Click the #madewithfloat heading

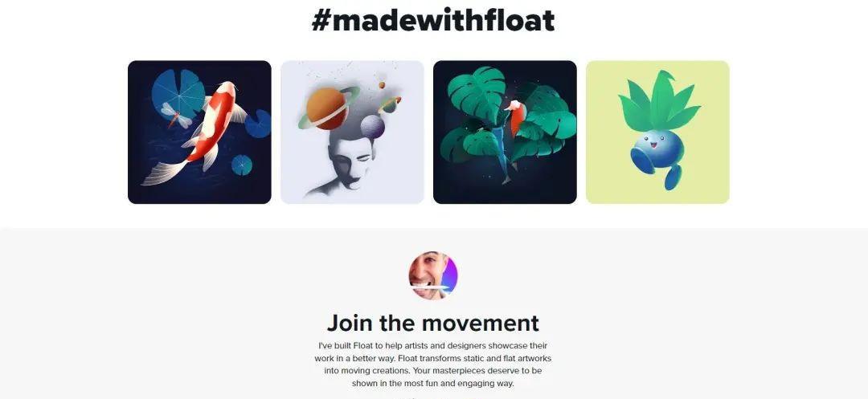(433, 20)
